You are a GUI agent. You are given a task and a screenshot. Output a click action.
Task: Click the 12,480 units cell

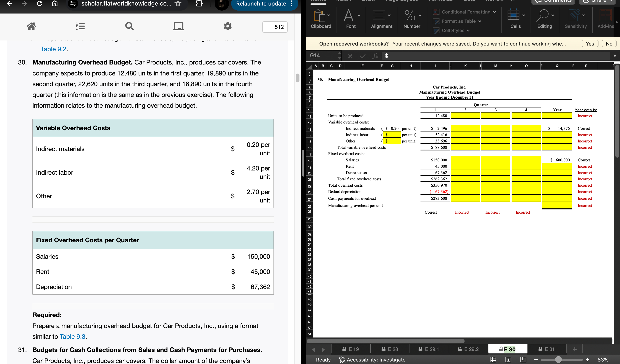pyautogui.click(x=435, y=116)
